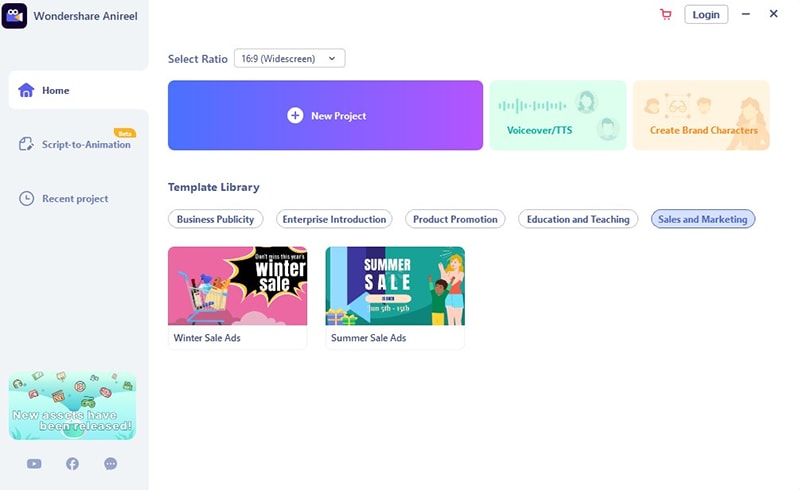Open the shopping cart icon
The image size is (800, 490).
click(x=665, y=14)
